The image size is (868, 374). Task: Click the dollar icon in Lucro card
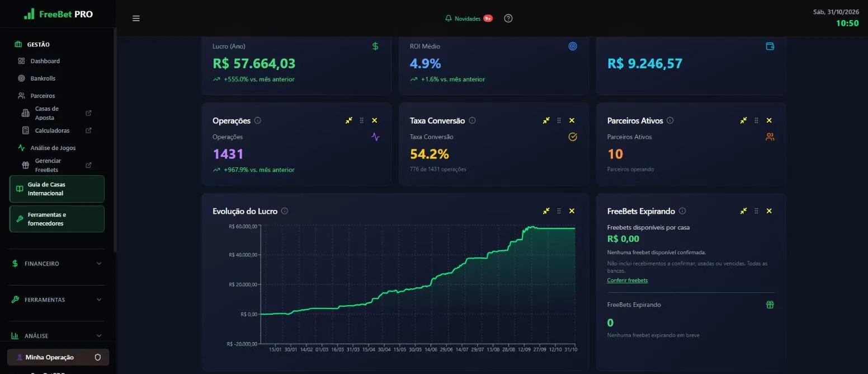click(x=375, y=46)
